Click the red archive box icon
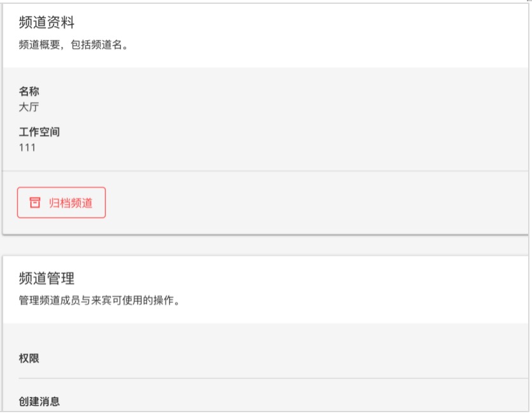This screenshot has width=532, height=416. pos(34,202)
